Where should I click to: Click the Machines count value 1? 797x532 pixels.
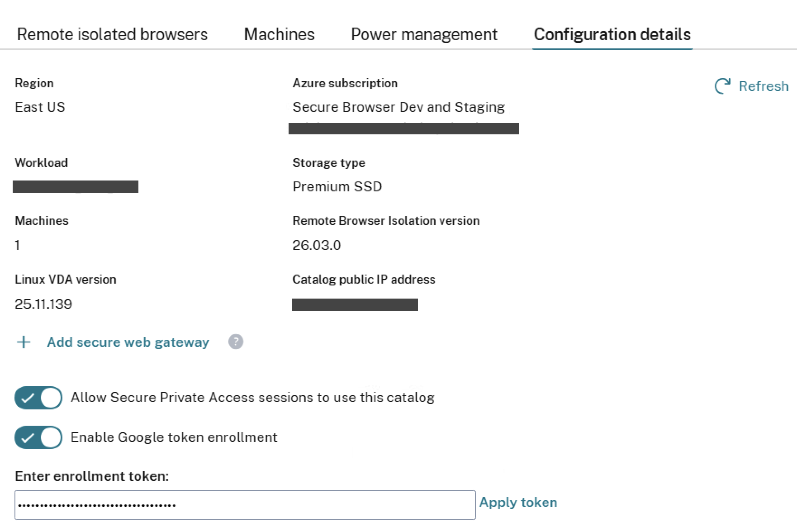(17, 245)
